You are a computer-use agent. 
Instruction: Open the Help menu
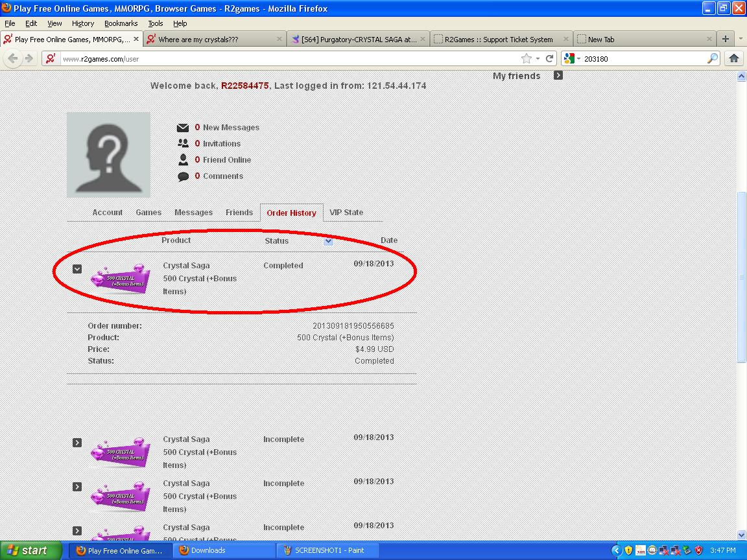180,23
